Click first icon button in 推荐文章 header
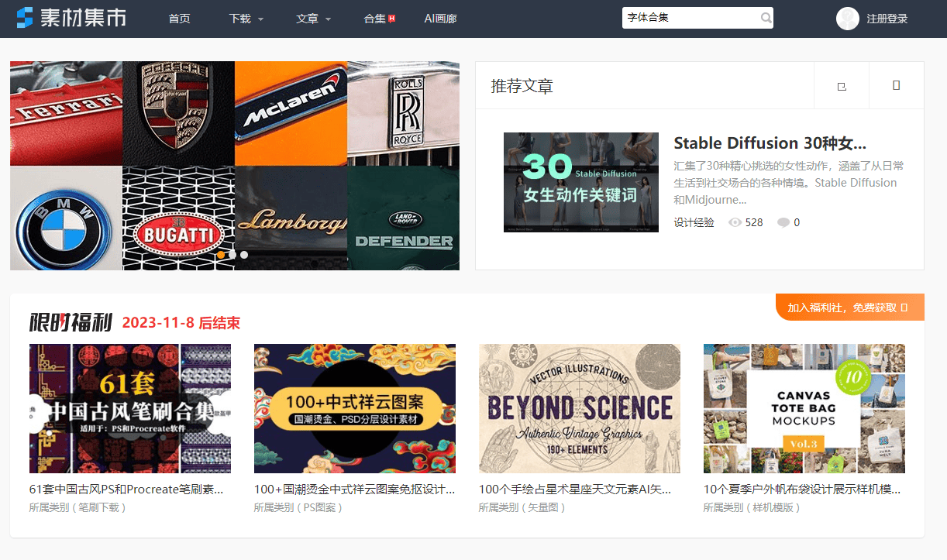The height and width of the screenshot is (560, 947). 842,86
